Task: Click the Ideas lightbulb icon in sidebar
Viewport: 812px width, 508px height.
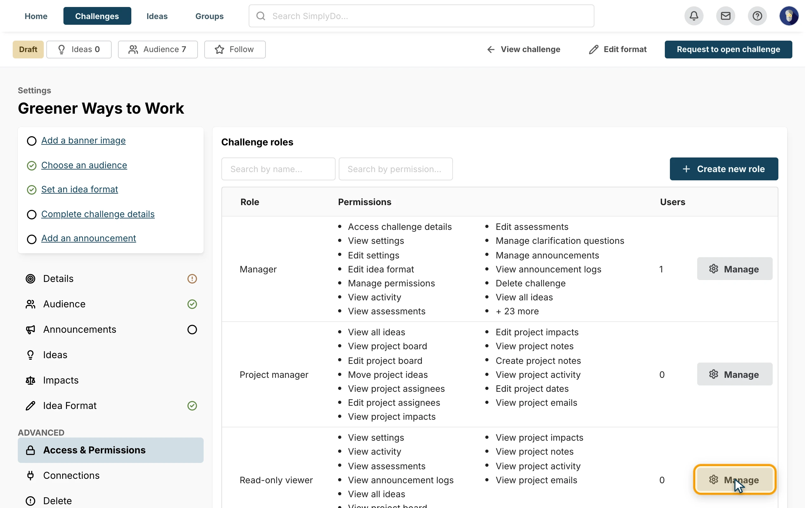Action: click(x=30, y=355)
